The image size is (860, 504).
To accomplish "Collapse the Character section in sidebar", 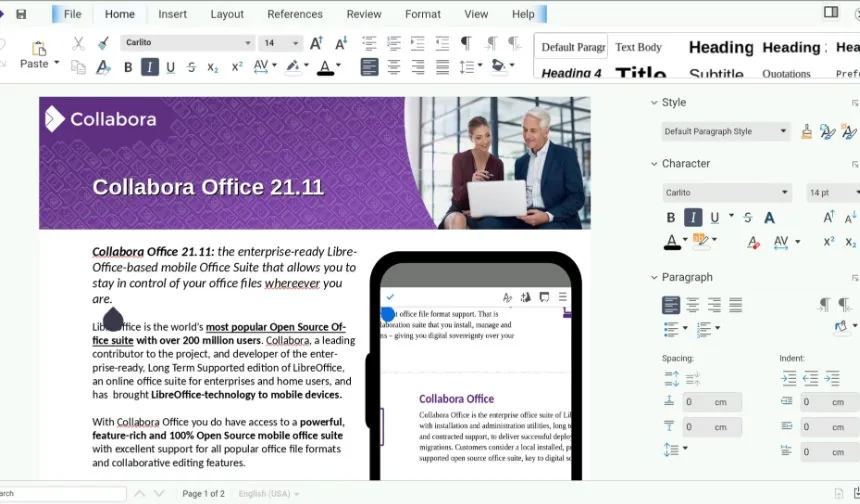I will (x=654, y=164).
